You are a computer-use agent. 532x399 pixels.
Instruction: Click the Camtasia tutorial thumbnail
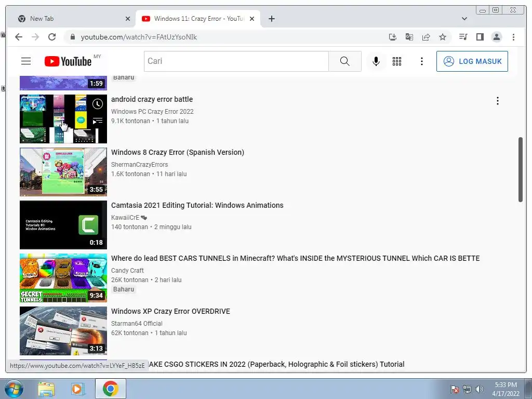(63, 224)
